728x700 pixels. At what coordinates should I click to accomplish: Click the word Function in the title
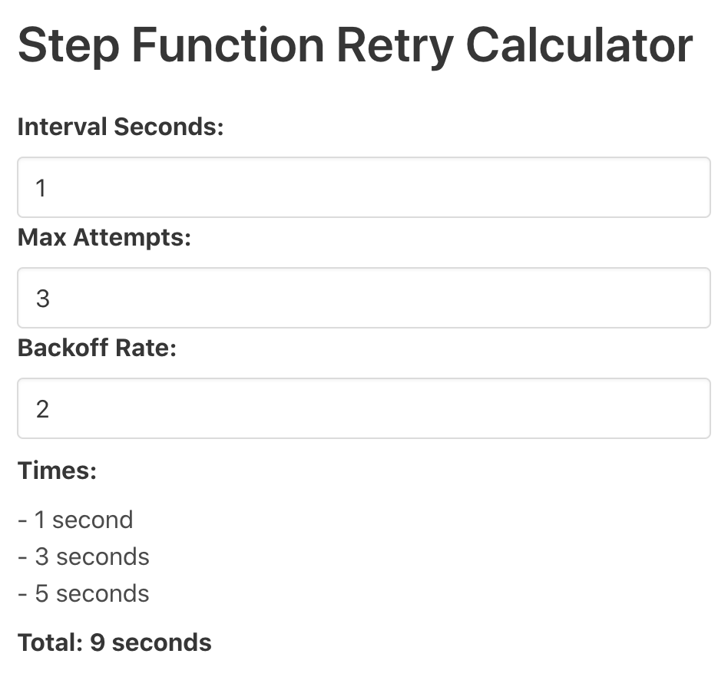pyautogui.click(x=228, y=45)
